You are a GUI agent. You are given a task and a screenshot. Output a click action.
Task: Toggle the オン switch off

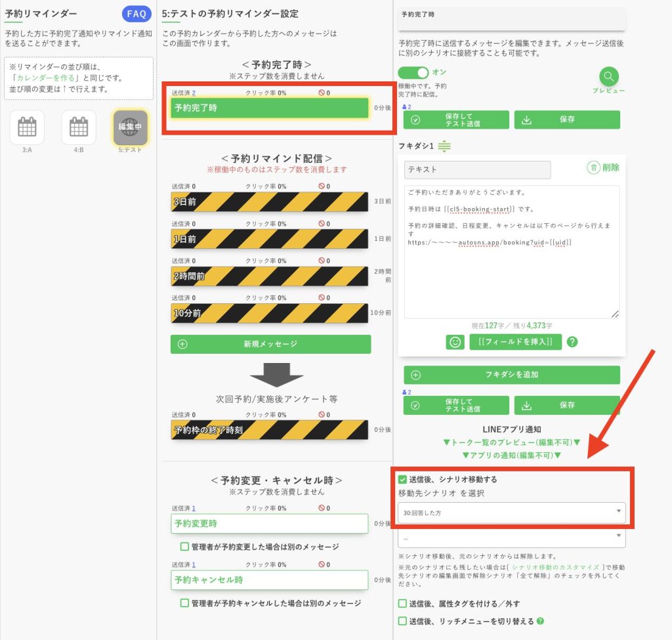pos(413,72)
